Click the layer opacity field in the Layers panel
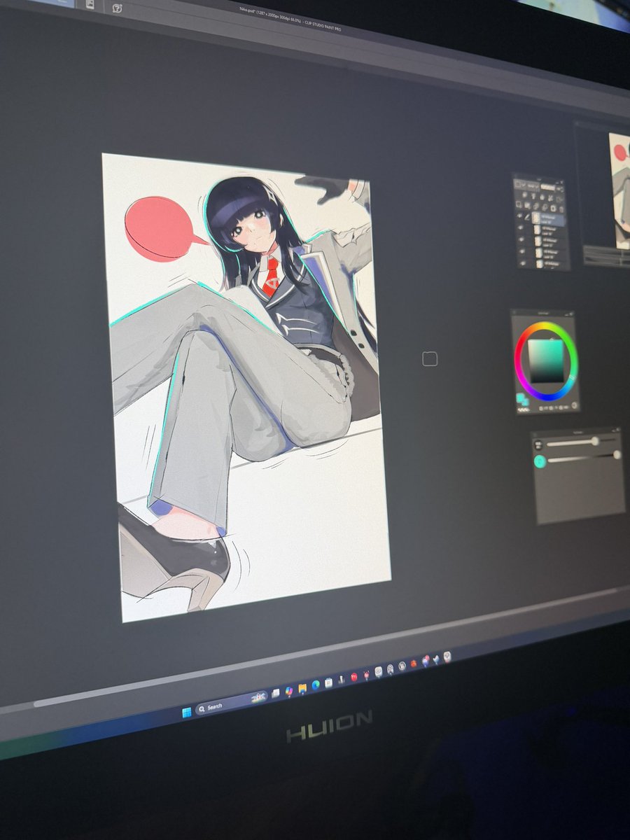This screenshot has width=630, height=840. pos(547,187)
